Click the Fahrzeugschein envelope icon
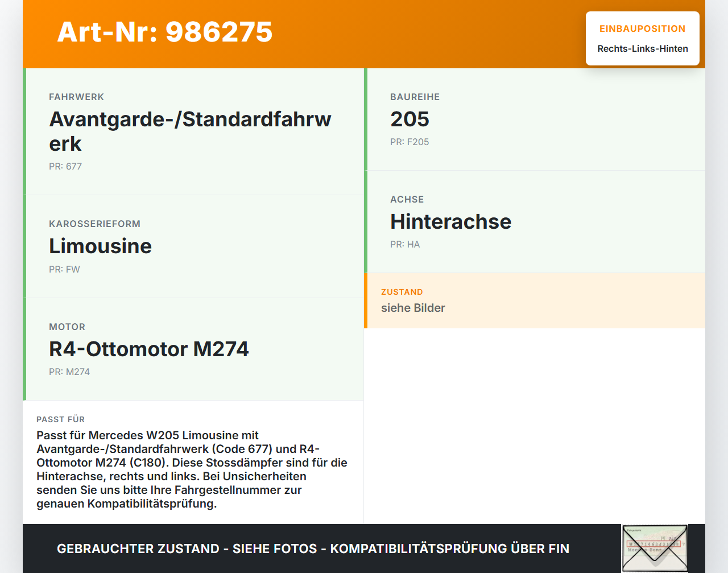The height and width of the screenshot is (573, 728). 655,547
